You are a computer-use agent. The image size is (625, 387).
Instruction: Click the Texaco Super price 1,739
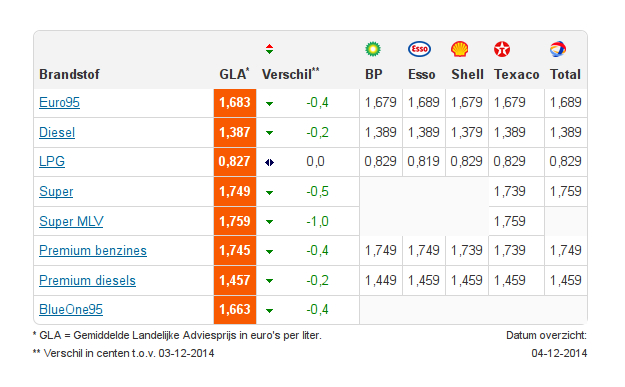pyautogui.click(x=509, y=191)
